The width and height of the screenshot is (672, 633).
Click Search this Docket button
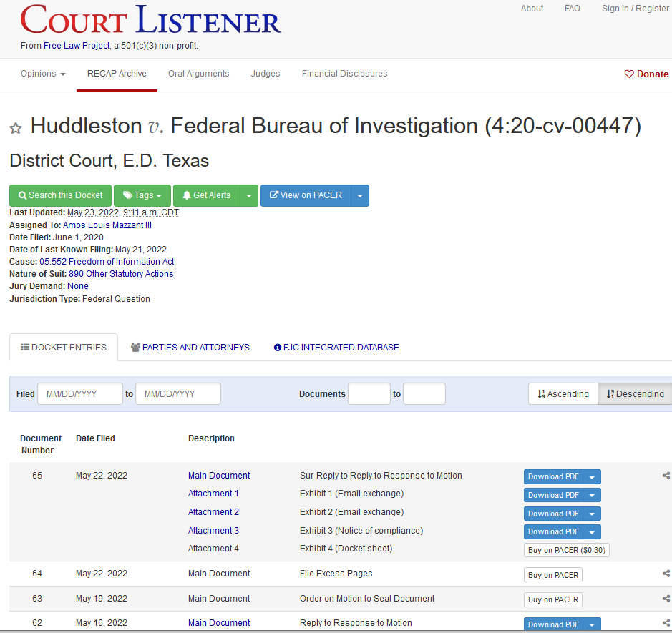point(60,195)
